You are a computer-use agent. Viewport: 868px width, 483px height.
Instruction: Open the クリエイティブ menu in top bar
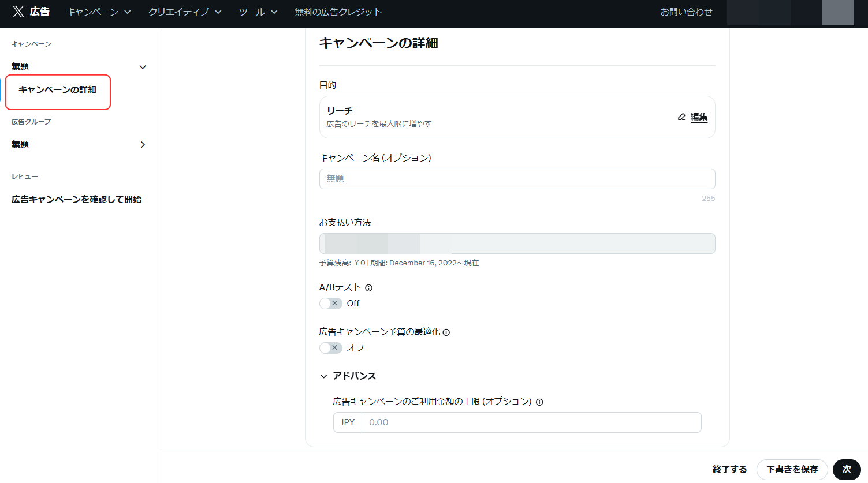[x=185, y=11]
